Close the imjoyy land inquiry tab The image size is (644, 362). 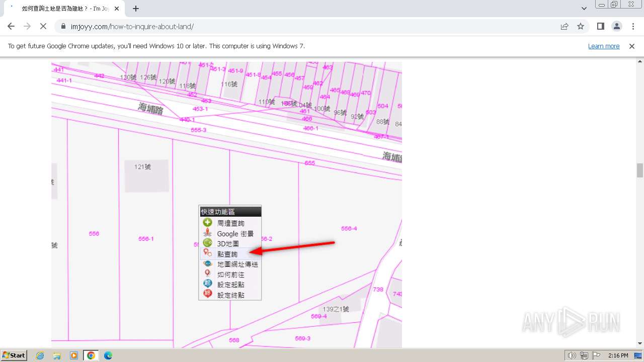pyautogui.click(x=117, y=9)
